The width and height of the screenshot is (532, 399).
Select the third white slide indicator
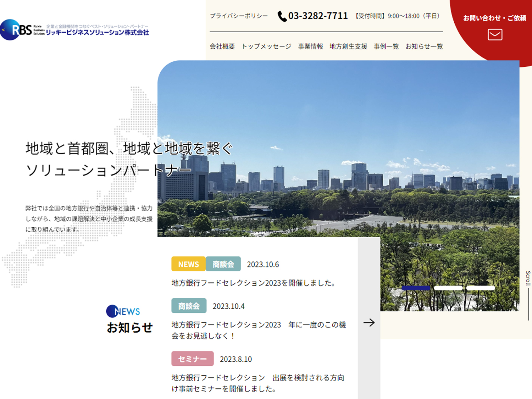coord(481,288)
